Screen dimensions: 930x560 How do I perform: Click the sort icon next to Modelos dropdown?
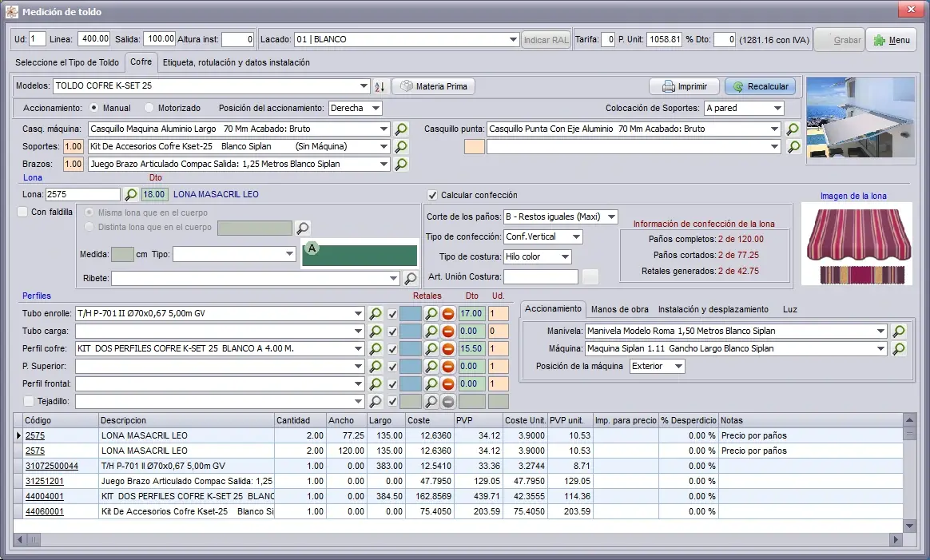[380, 86]
